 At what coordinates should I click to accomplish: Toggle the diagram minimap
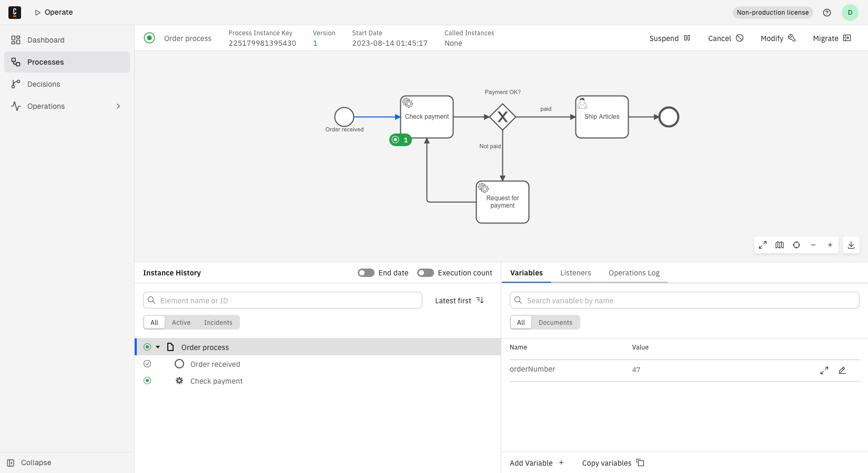click(x=780, y=245)
